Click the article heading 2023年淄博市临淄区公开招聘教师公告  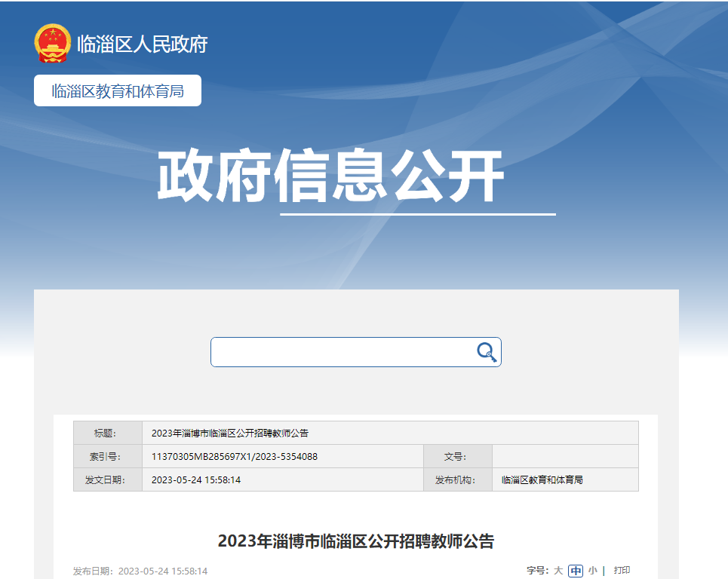point(356,541)
